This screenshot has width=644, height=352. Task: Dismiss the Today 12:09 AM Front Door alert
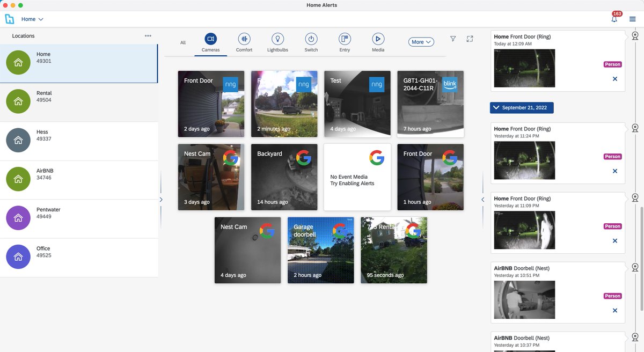click(615, 79)
